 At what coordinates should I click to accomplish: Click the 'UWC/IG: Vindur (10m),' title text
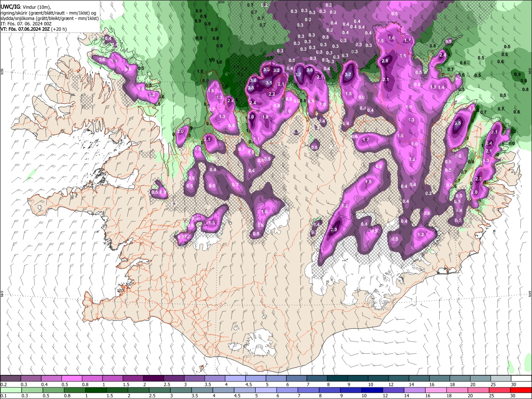[x=26, y=7]
